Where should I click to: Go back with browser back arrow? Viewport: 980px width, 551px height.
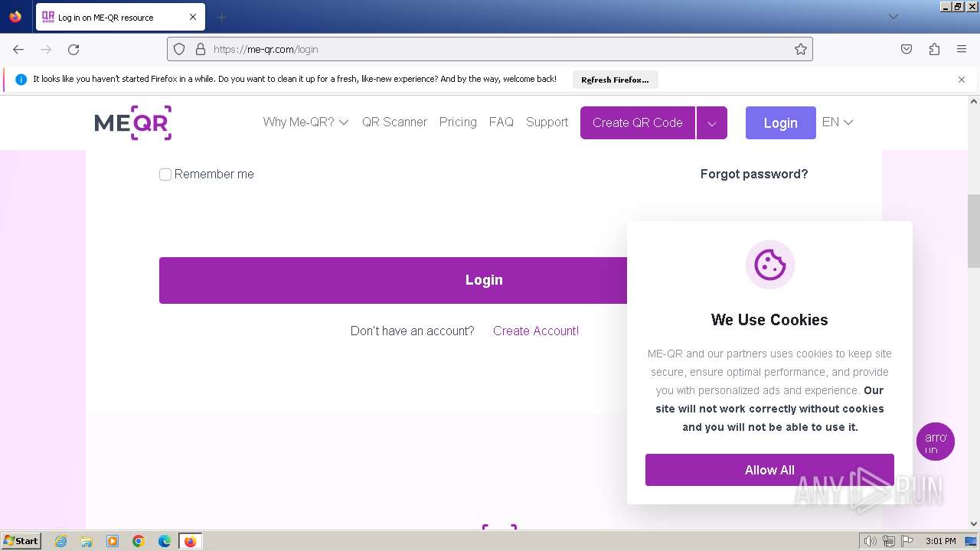tap(18, 49)
